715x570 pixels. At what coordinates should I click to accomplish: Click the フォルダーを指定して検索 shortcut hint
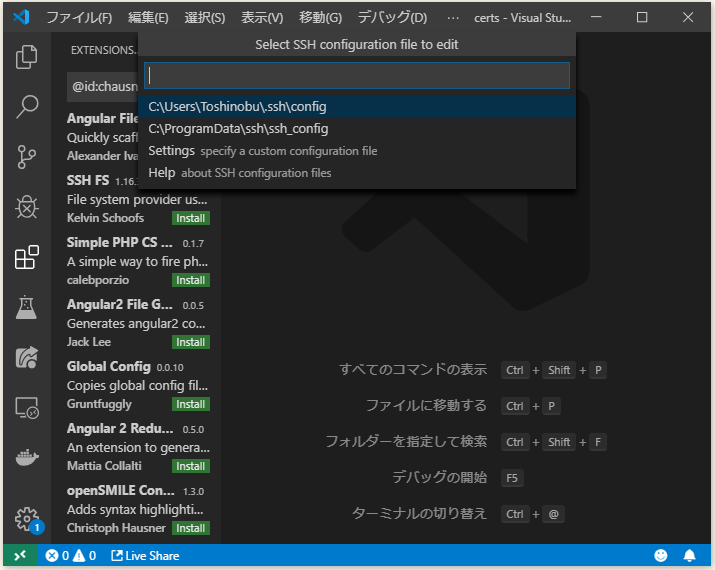pos(406,441)
